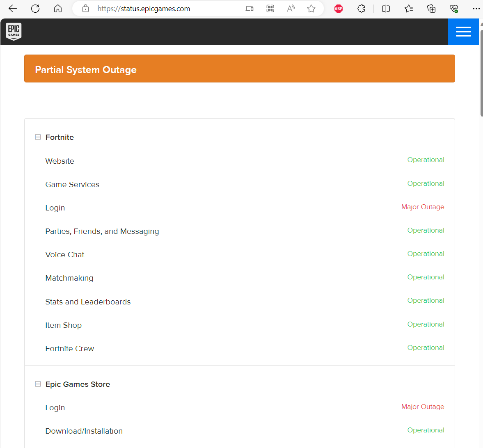
Task: Open the QR code grid icon in address bar
Action: coord(270,9)
